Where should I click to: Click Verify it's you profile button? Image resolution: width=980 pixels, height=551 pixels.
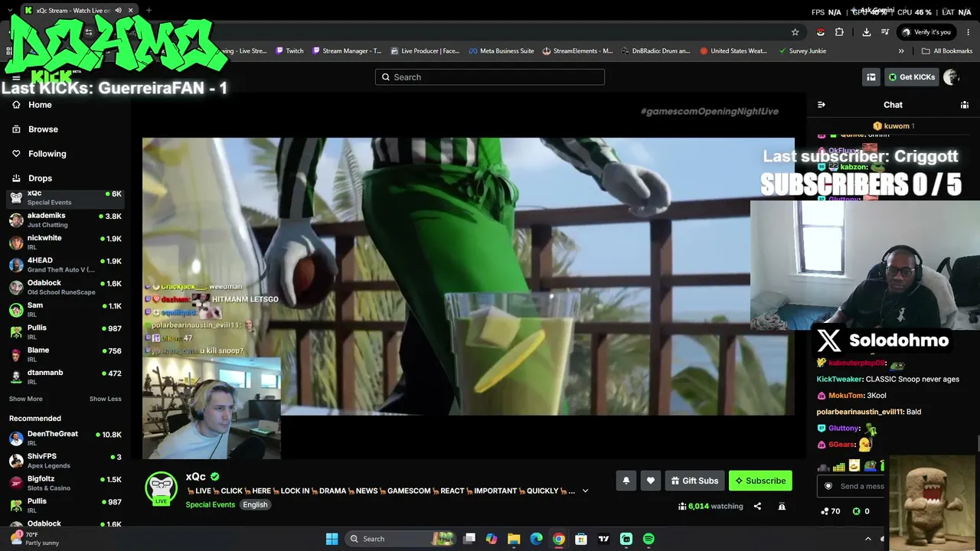click(x=926, y=32)
